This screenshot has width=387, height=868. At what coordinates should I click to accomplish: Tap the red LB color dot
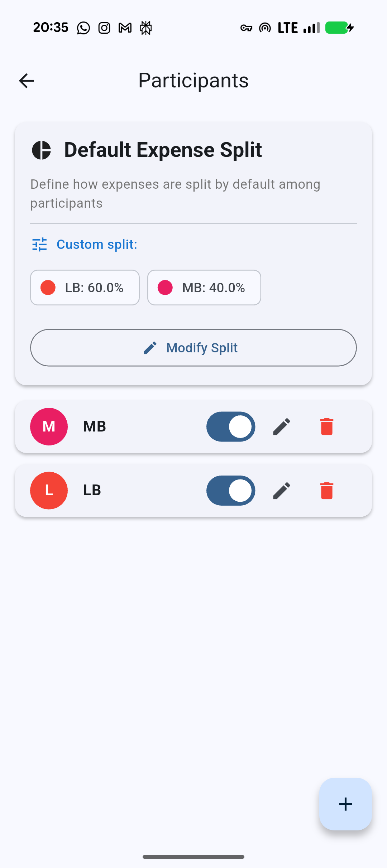[x=48, y=288]
